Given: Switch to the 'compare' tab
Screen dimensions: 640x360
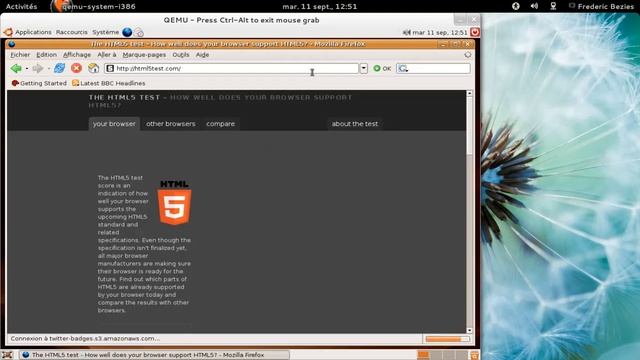Looking at the screenshot, I should click(220, 124).
